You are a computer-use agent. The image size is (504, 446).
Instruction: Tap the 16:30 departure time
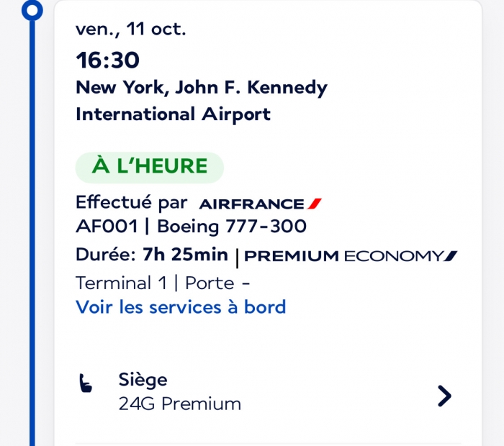(x=108, y=60)
